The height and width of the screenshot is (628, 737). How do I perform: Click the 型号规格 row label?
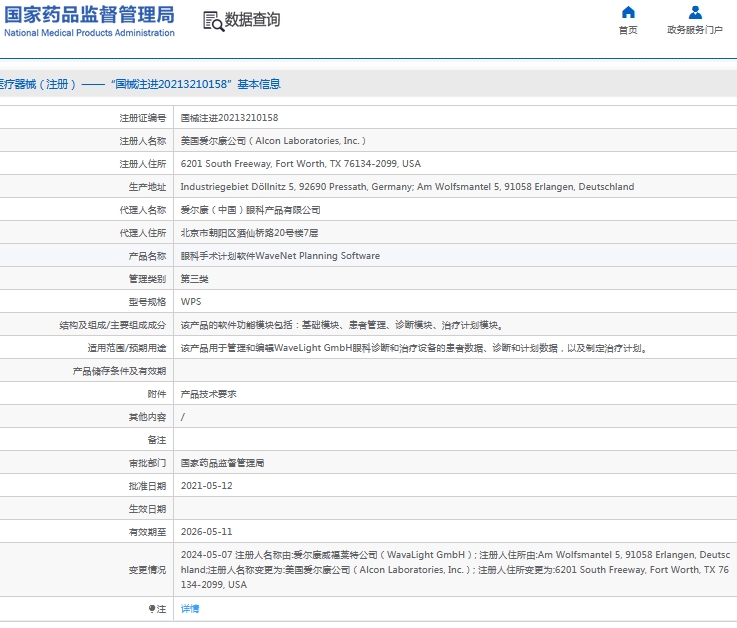pos(148,302)
